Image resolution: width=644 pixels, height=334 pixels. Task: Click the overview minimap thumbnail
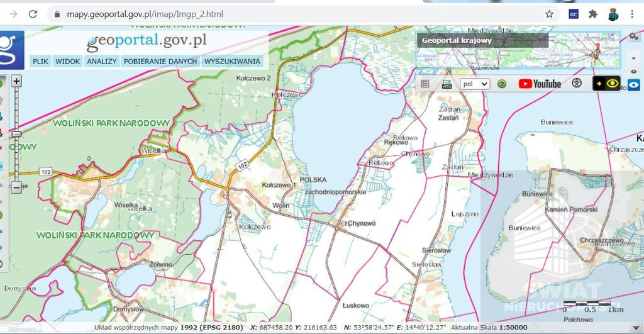click(x=518, y=50)
